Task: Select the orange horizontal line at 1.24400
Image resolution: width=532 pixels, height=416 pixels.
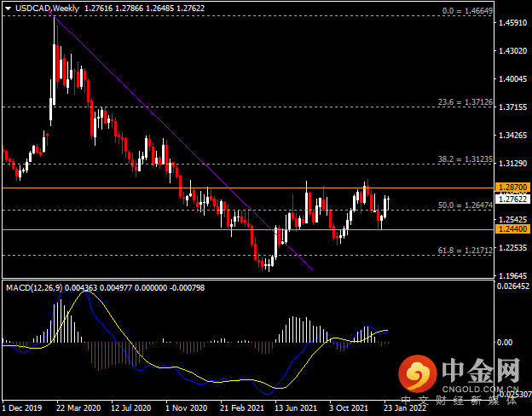Action: point(248,229)
